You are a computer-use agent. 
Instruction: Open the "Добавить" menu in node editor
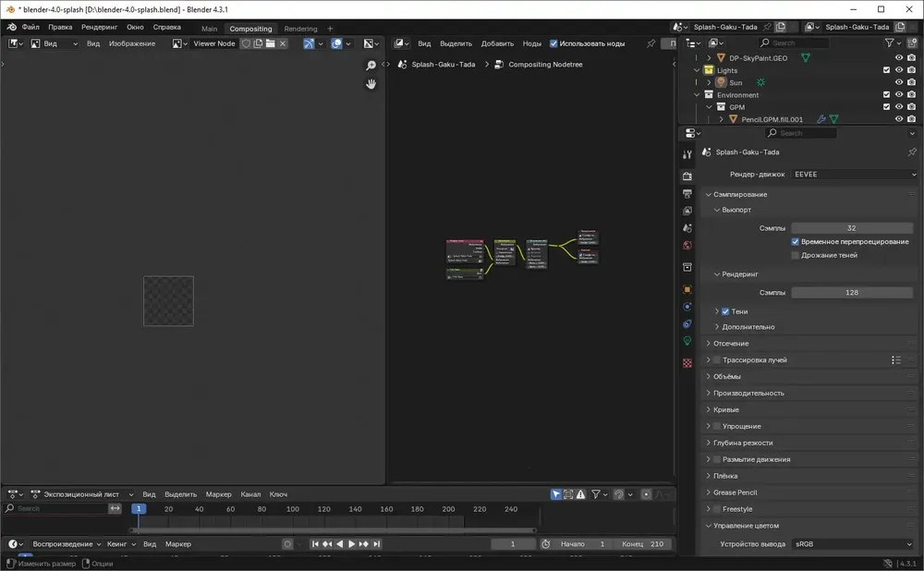coord(497,43)
